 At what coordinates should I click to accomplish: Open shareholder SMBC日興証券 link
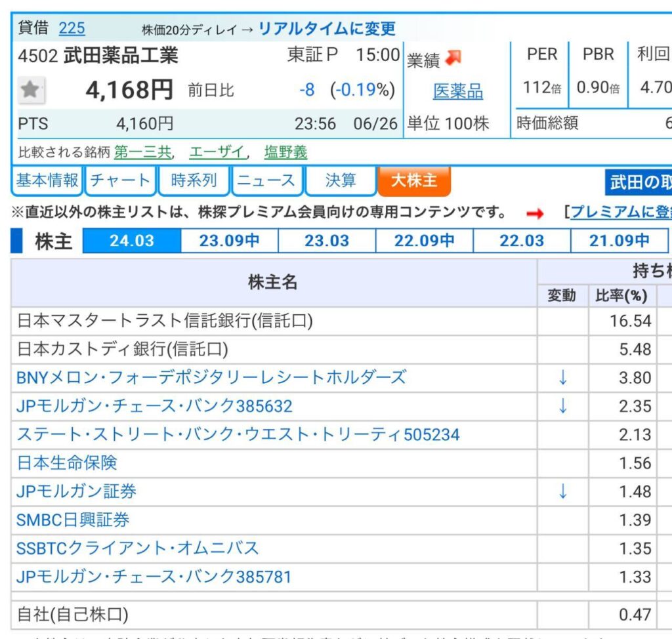[73, 520]
